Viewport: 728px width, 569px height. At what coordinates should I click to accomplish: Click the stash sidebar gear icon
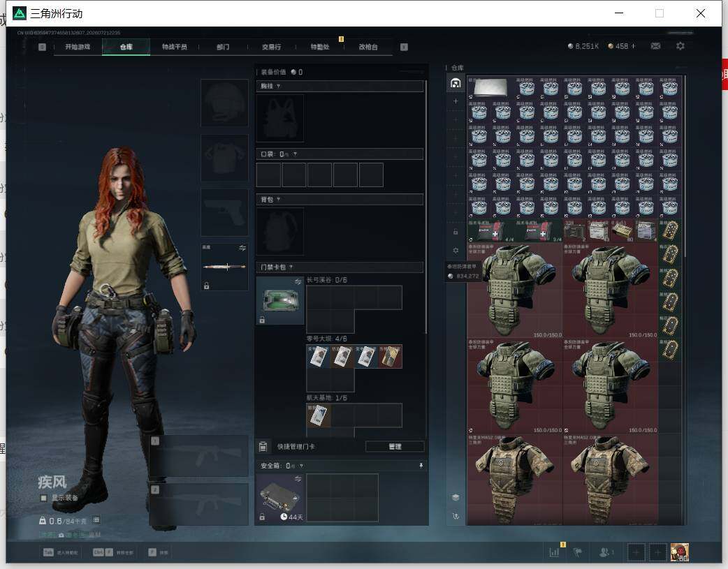pyautogui.click(x=456, y=250)
